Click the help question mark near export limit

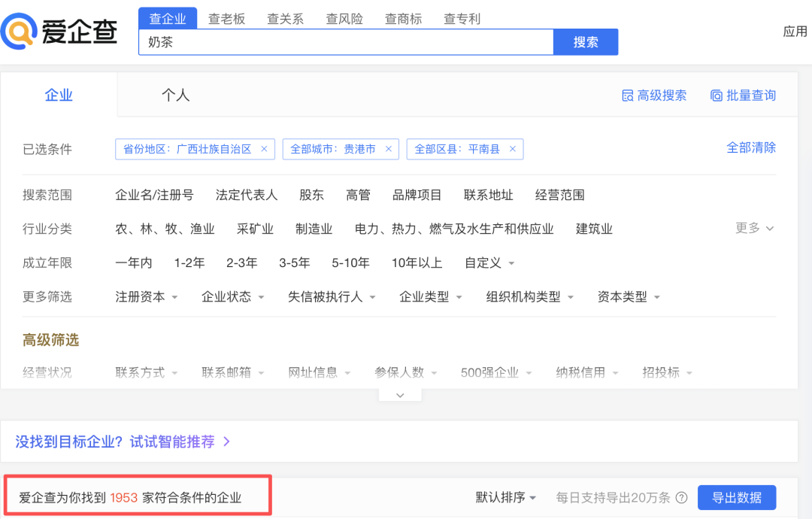coord(681,498)
